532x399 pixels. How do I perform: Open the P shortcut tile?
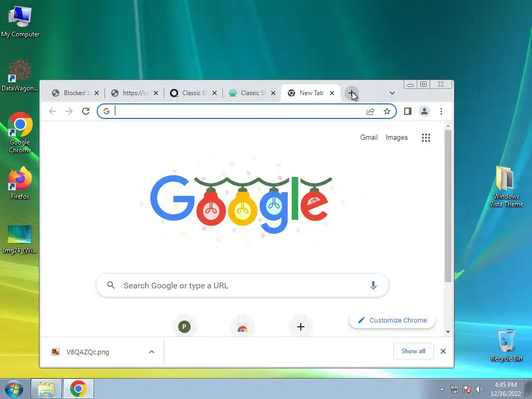184,326
